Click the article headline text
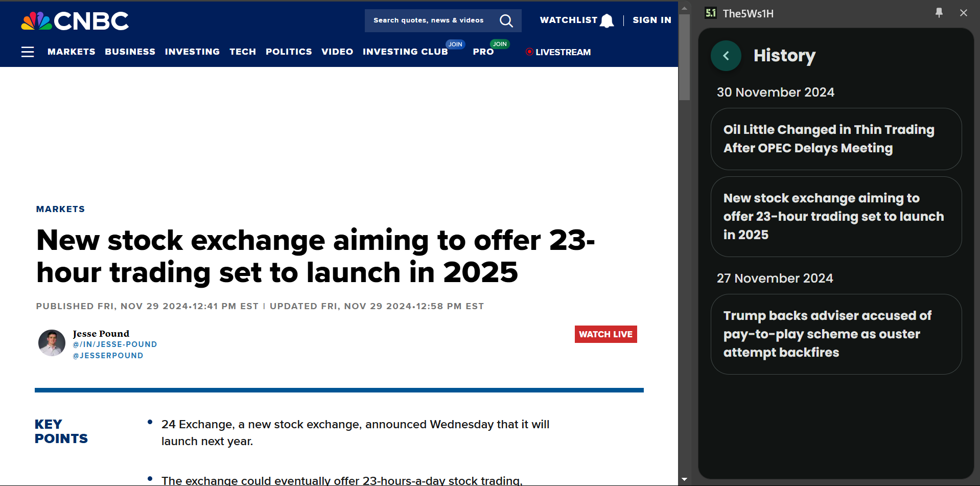 [316, 256]
